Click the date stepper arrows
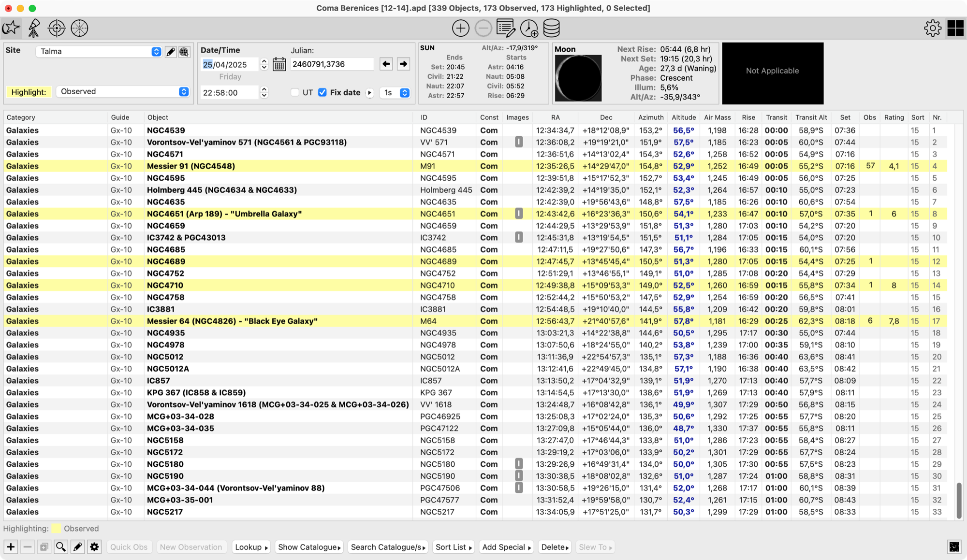The image size is (967, 560). (x=264, y=64)
